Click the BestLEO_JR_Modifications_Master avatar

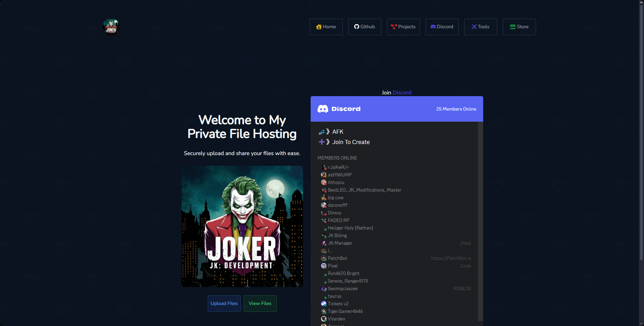pos(324,190)
